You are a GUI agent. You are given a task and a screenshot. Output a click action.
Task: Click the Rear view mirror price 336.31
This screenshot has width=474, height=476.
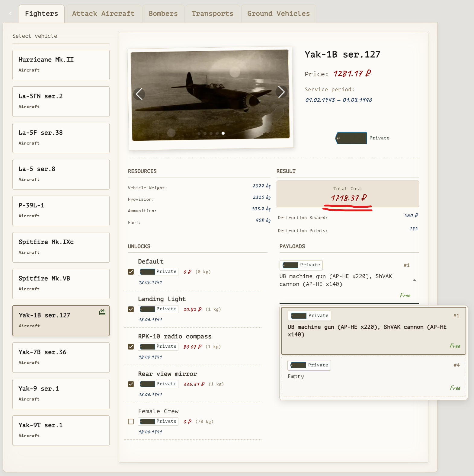coord(194,384)
